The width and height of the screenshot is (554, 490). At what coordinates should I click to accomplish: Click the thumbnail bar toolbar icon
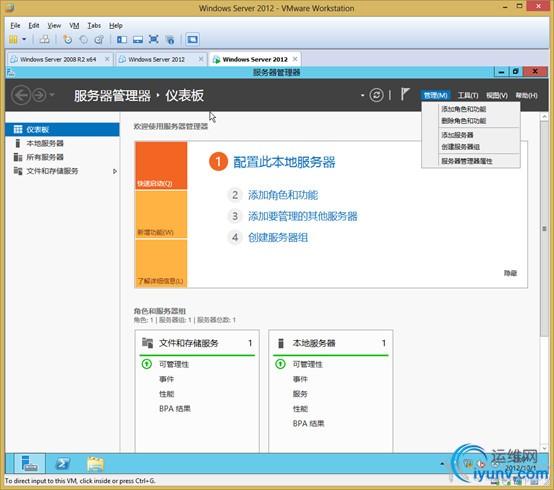(x=138, y=39)
